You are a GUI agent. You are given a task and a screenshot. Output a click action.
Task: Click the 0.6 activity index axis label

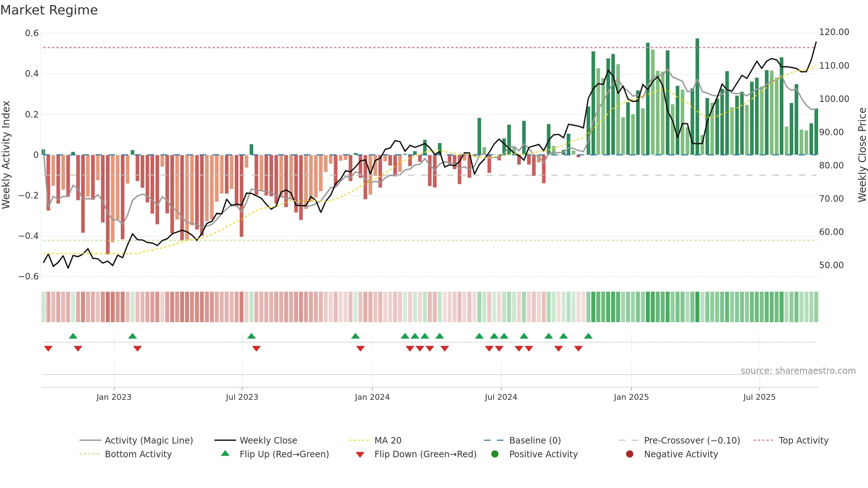[x=32, y=33]
